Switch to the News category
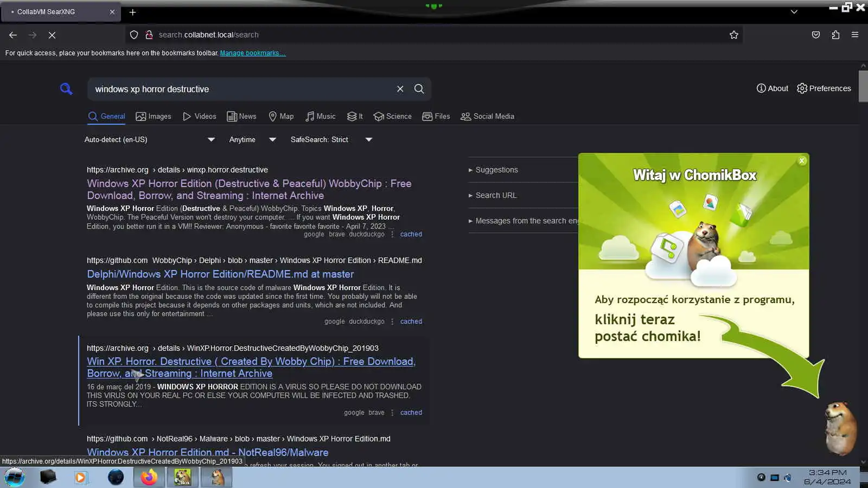 [x=241, y=117]
